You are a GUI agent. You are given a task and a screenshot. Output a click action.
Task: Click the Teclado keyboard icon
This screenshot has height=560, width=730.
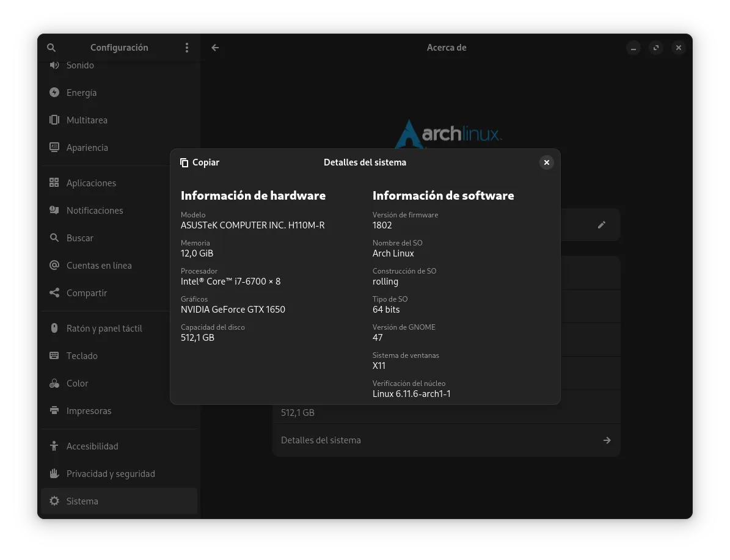(54, 355)
